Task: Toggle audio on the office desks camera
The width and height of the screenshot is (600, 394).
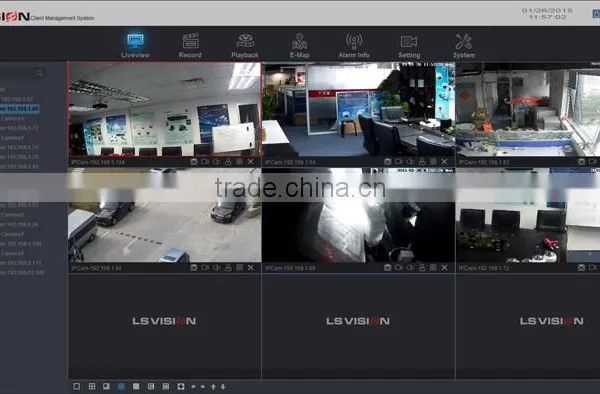Action: (x=410, y=162)
